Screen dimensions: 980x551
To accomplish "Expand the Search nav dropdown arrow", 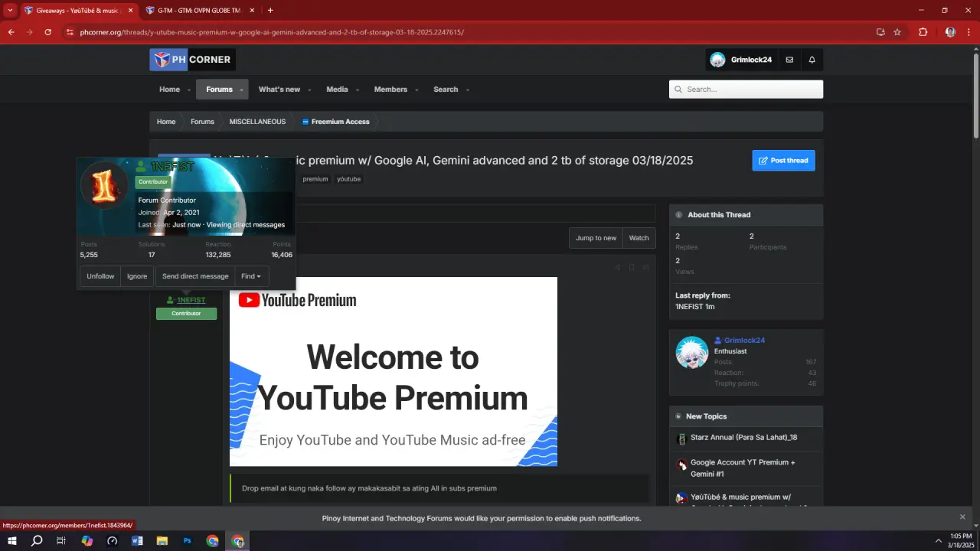I will coord(467,90).
